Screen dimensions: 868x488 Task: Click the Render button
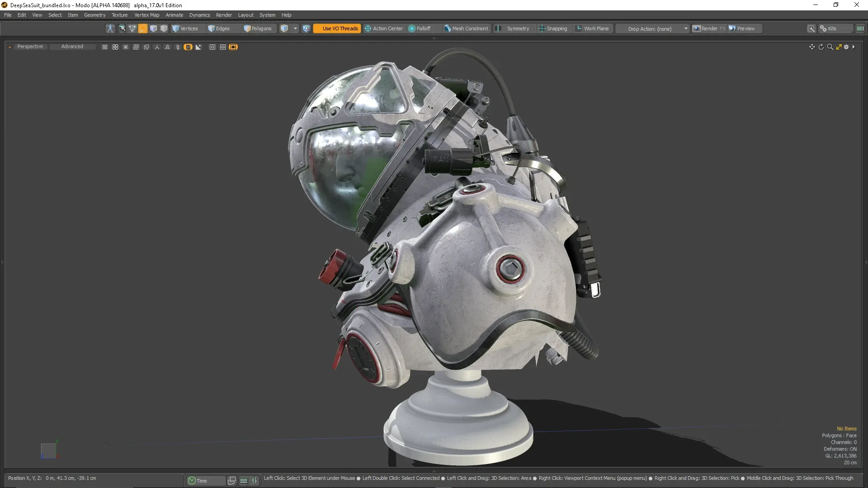[x=709, y=28]
